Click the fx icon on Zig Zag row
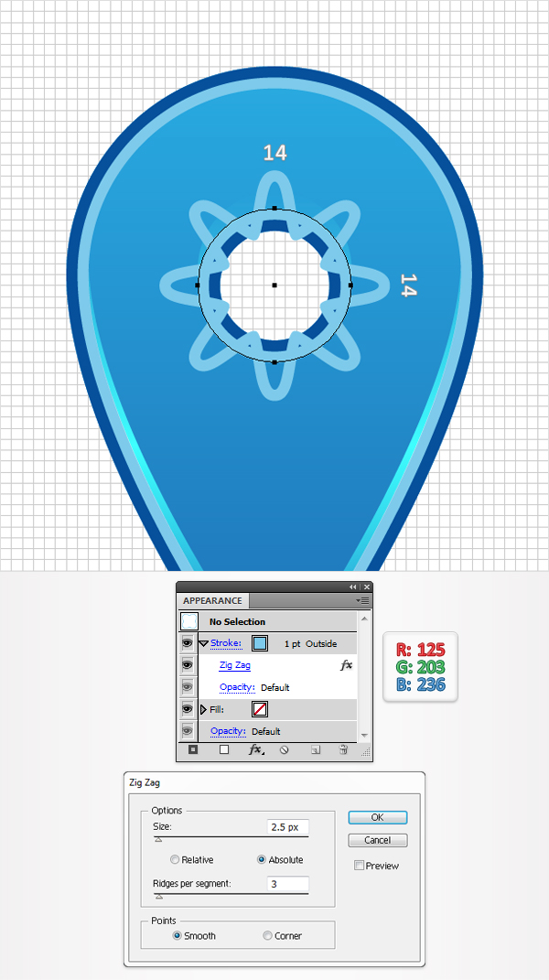 pos(347,665)
